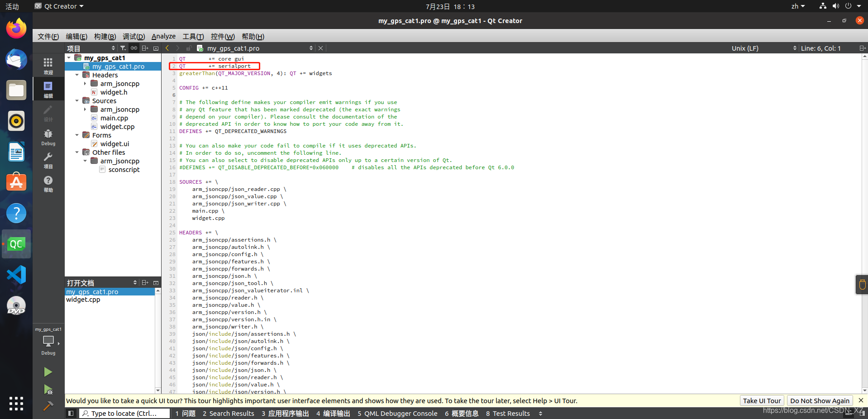Switch to Debug mode in the mode sidebar

(x=48, y=137)
